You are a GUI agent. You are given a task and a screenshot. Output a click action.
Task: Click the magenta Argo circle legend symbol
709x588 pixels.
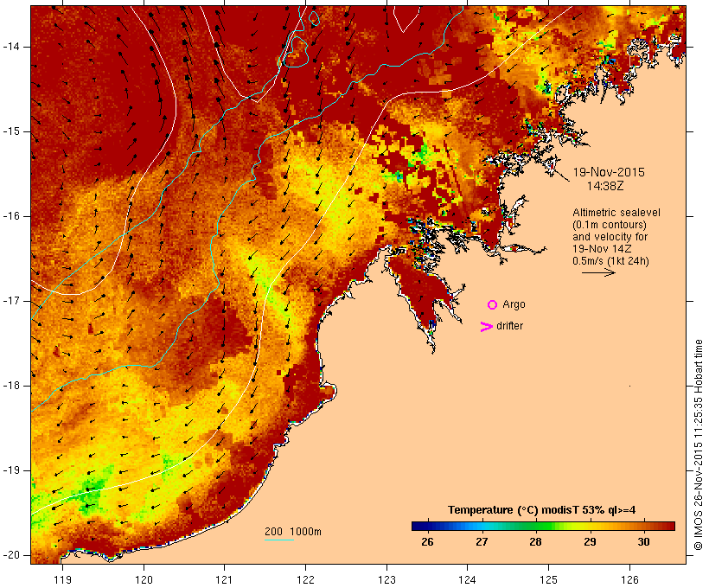pyautogui.click(x=492, y=305)
